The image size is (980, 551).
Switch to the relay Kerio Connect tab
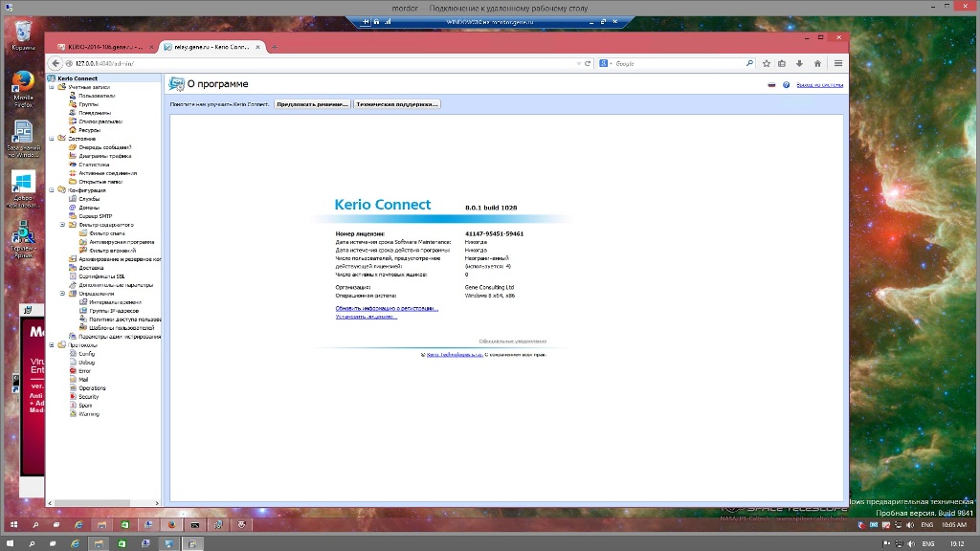click(x=212, y=47)
